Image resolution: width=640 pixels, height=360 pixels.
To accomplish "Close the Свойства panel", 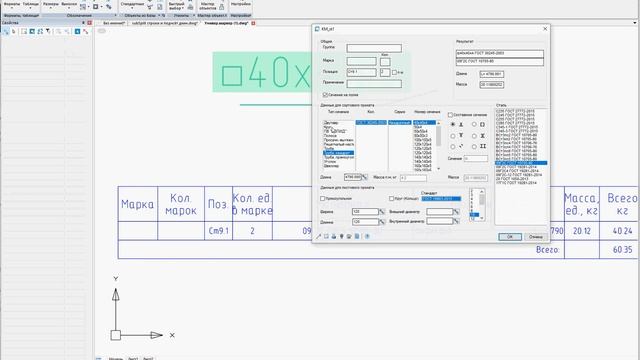I will (x=90, y=23).
